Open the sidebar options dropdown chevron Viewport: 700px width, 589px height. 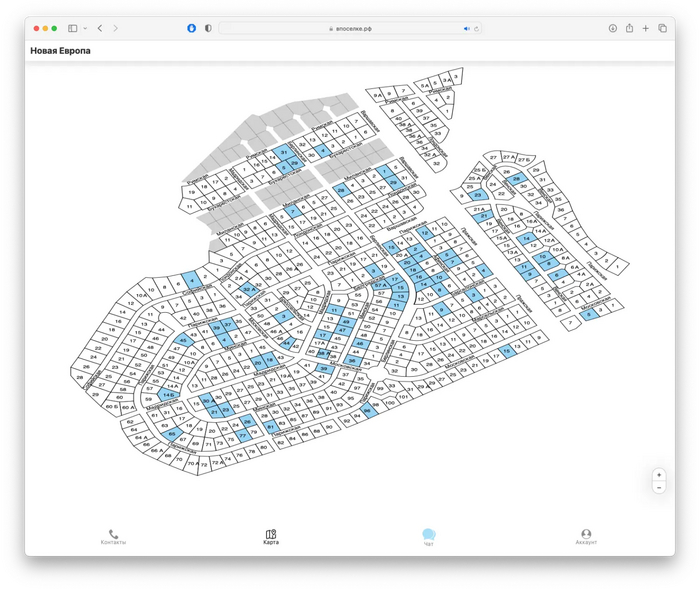(x=85, y=28)
